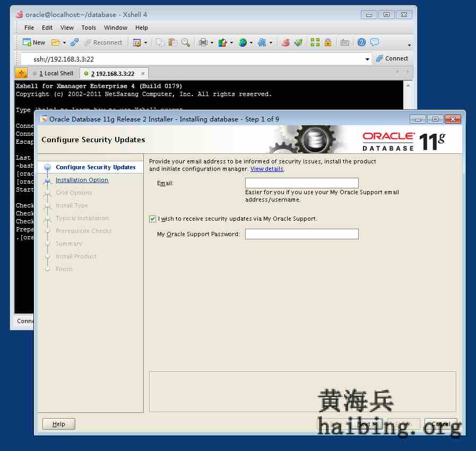476x451 pixels.
Task: Expand the Open folder dropdown arrow in Xshell
Action: coord(64,43)
